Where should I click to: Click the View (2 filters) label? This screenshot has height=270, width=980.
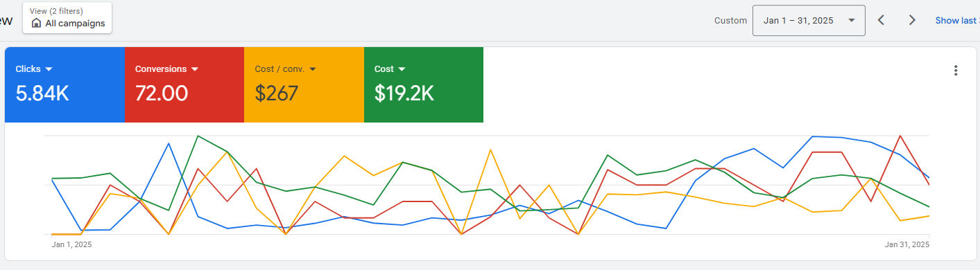pos(56,11)
